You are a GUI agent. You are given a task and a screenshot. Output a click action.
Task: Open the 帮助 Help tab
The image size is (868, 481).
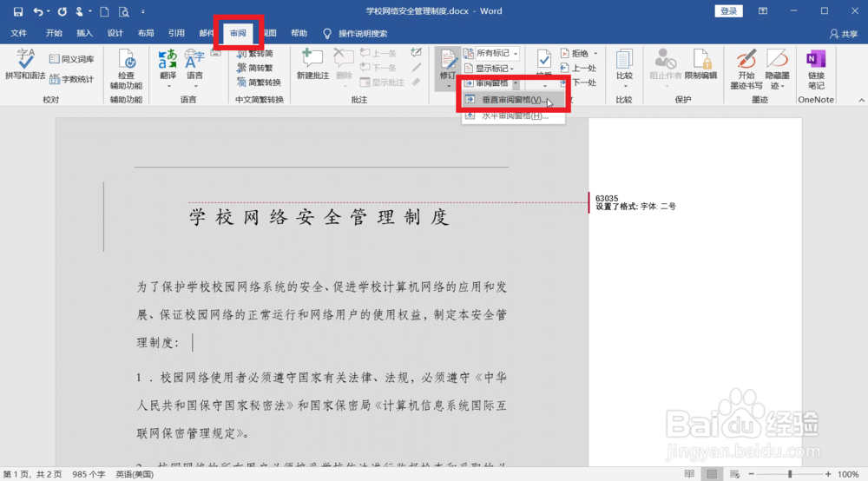coord(299,34)
